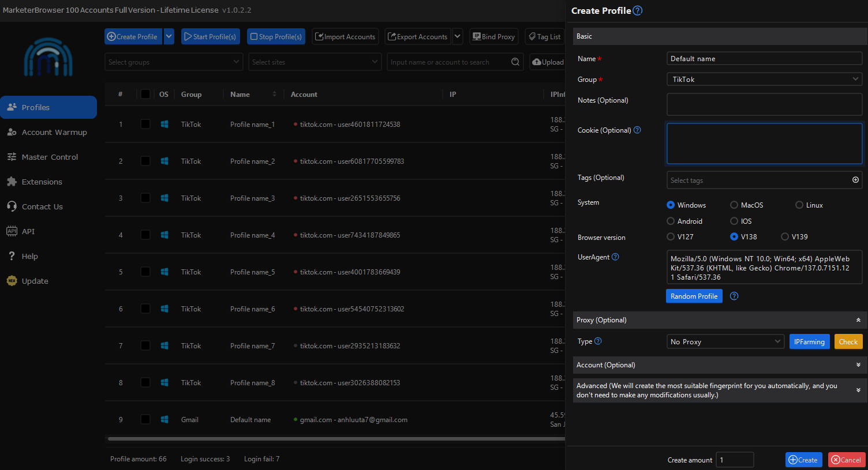The width and height of the screenshot is (868, 470).
Task: Click the help icon beside Create Profile title
Action: pos(638,10)
